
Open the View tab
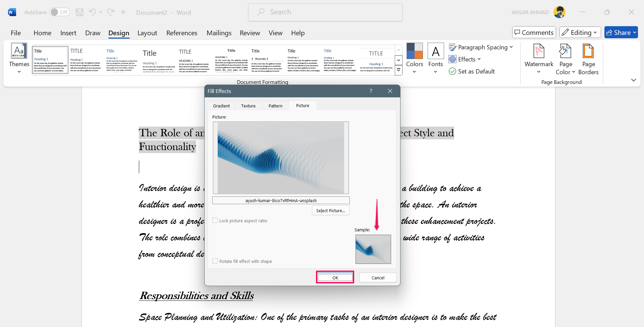pyautogui.click(x=275, y=33)
